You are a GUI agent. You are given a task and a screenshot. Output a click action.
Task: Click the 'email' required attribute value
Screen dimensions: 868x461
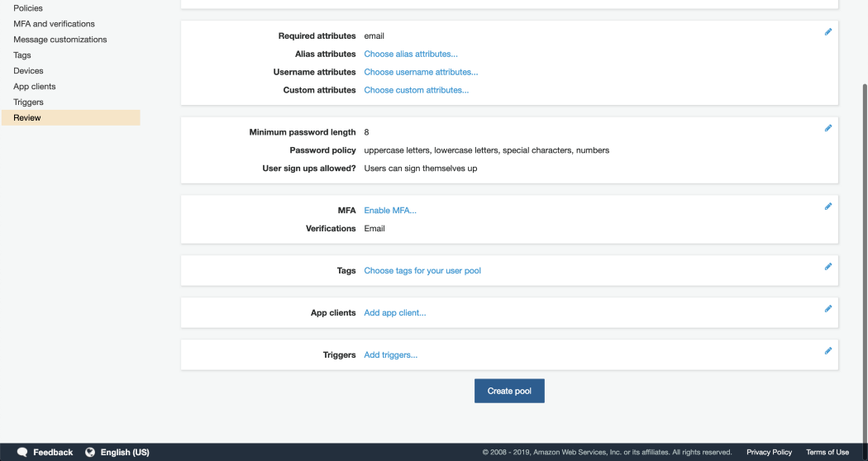[x=374, y=36]
